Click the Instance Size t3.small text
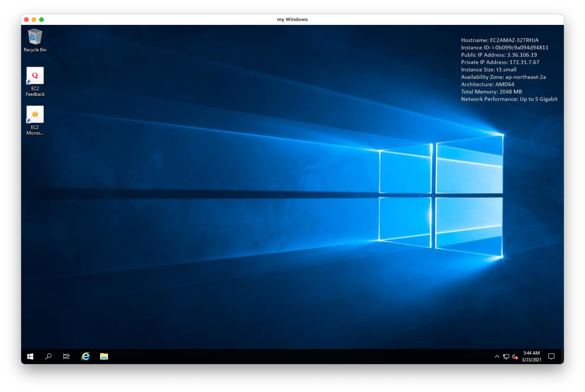The width and height of the screenshot is (585, 392). tap(489, 70)
